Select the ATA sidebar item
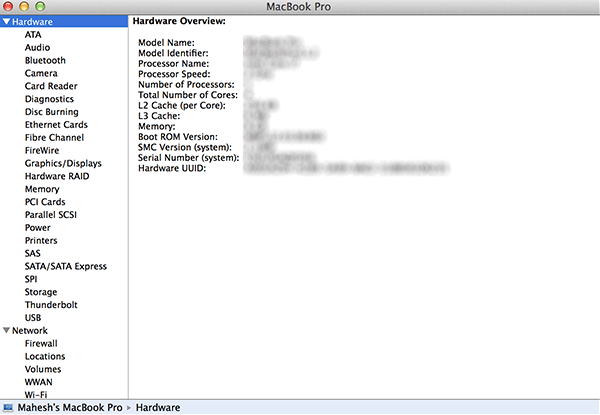Image resolution: width=600 pixels, height=415 pixels. point(33,34)
